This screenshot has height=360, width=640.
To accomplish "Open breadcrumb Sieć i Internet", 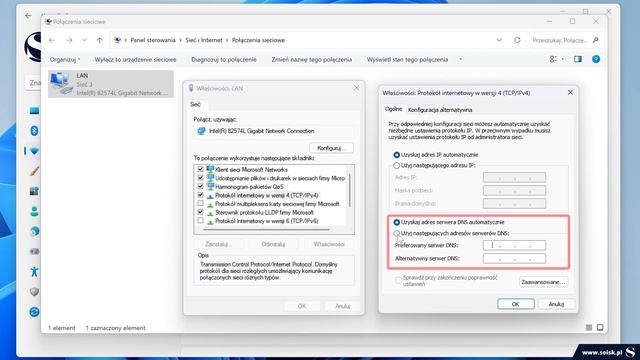I will [x=204, y=40].
